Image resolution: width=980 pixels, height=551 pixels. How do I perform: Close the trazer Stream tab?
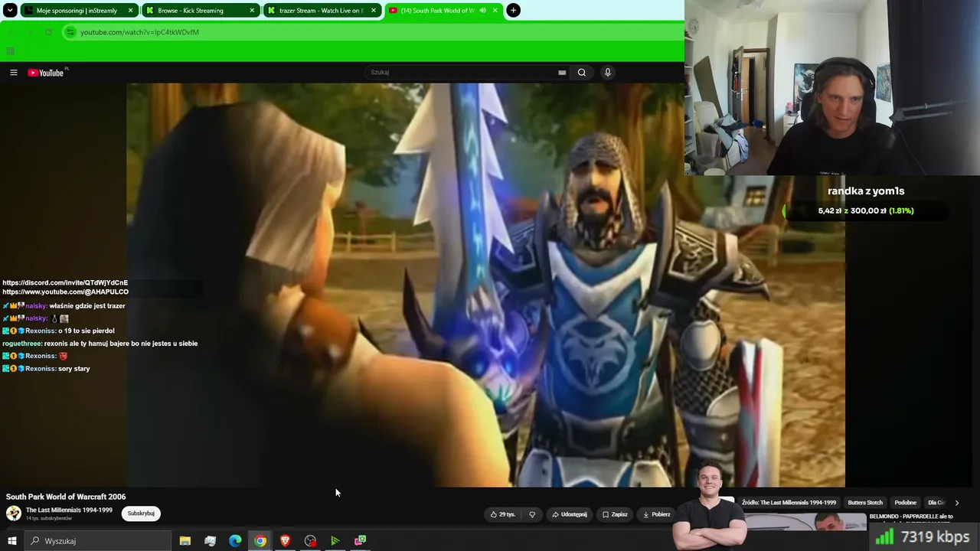click(x=374, y=11)
